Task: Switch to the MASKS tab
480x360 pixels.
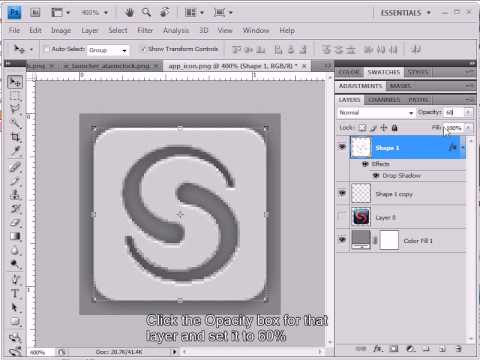Action: 400,86
